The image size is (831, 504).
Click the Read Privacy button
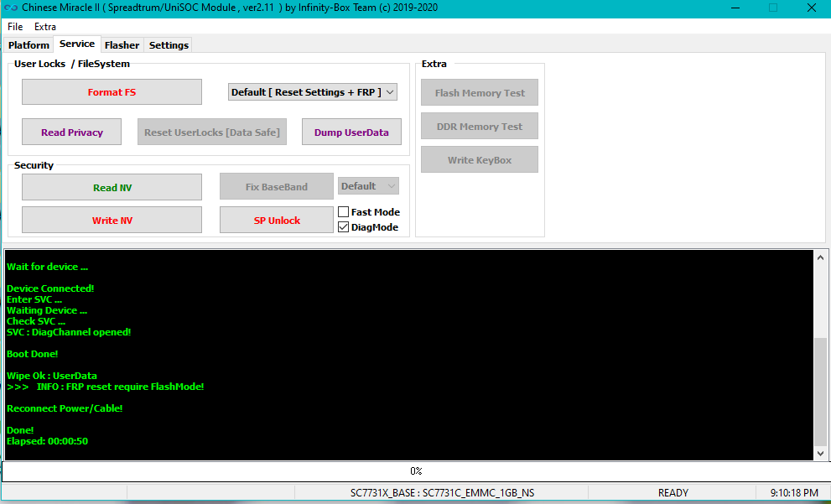click(x=71, y=132)
